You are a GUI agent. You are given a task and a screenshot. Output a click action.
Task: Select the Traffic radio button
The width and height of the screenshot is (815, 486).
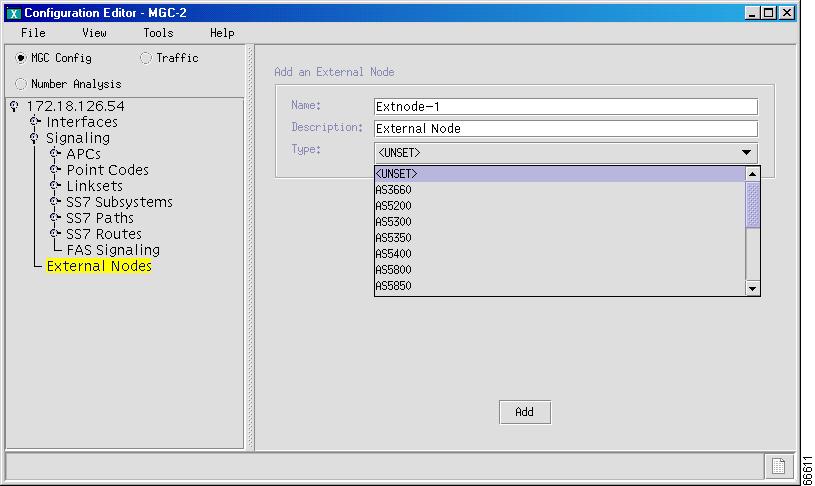pyautogui.click(x=146, y=58)
